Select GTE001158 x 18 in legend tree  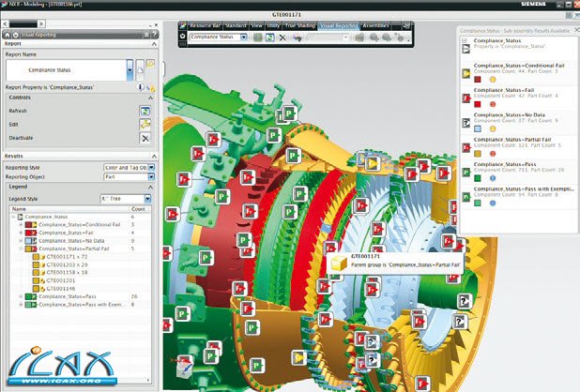67,273
